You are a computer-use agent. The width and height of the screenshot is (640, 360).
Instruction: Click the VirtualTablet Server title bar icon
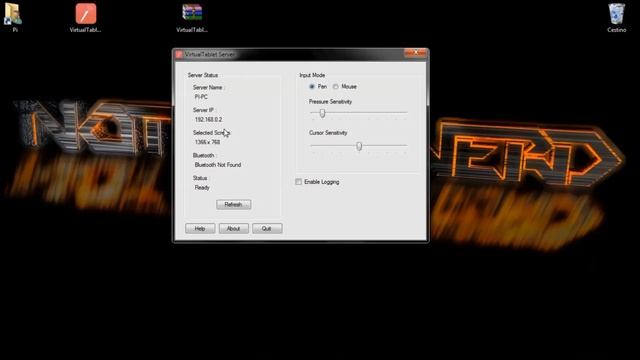pyautogui.click(x=179, y=54)
